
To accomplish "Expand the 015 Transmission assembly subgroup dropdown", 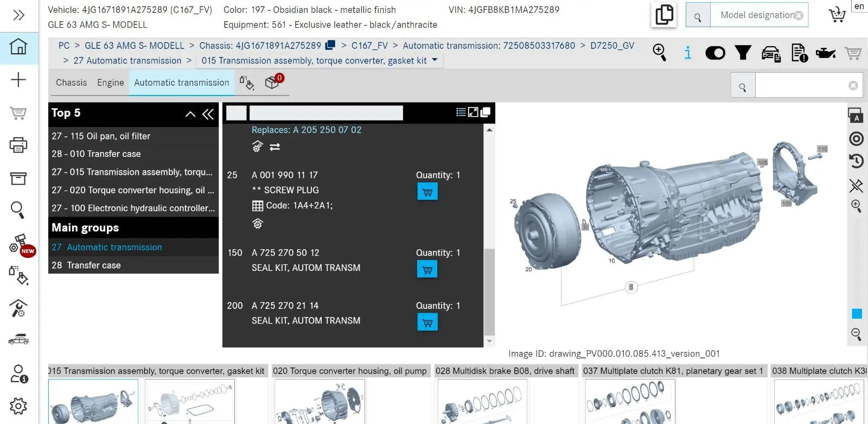I will pos(435,60).
